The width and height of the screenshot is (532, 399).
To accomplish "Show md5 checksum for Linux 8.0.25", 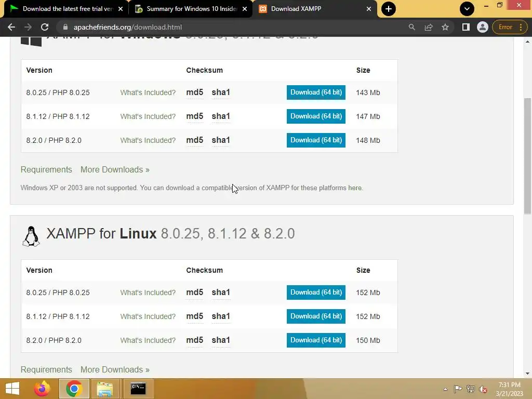I will coord(195,292).
